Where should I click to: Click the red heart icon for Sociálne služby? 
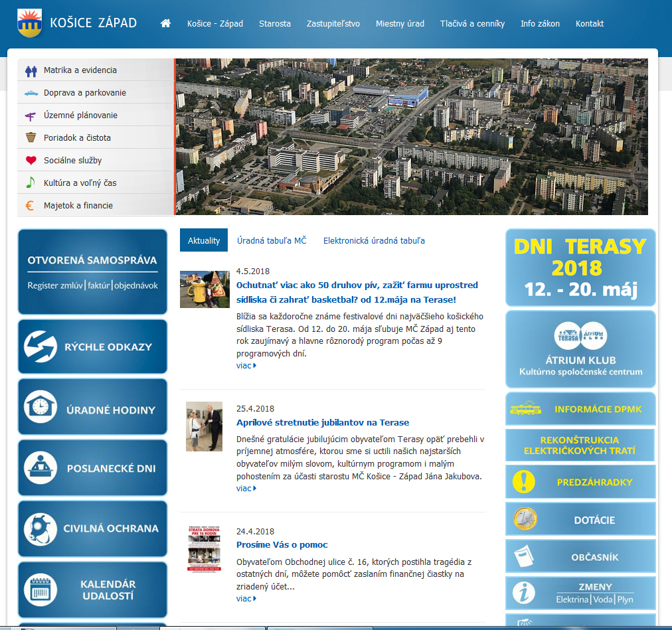[x=31, y=161]
